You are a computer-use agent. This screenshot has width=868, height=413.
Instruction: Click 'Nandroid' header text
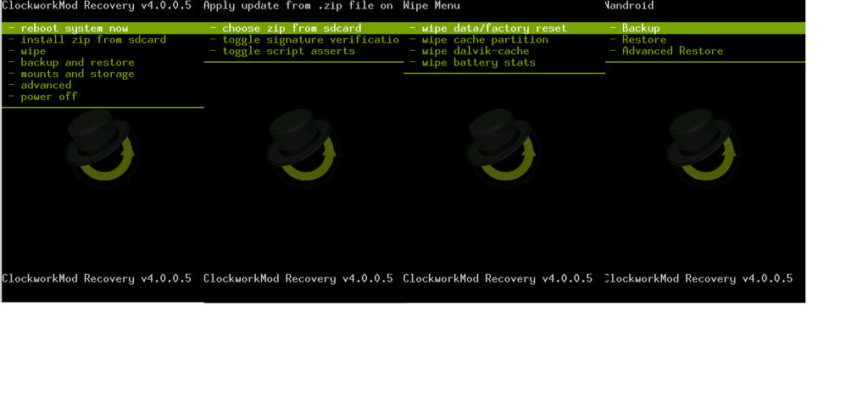click(x=629, y=6)
